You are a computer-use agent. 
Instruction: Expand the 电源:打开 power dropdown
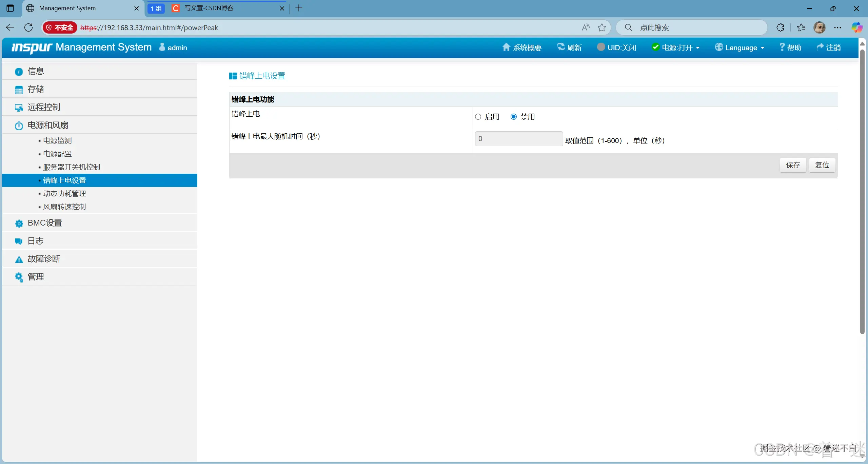coord(676,47)
